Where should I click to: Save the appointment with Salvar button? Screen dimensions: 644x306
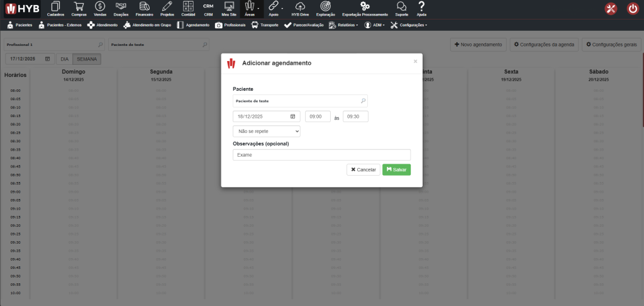(396, 169)
